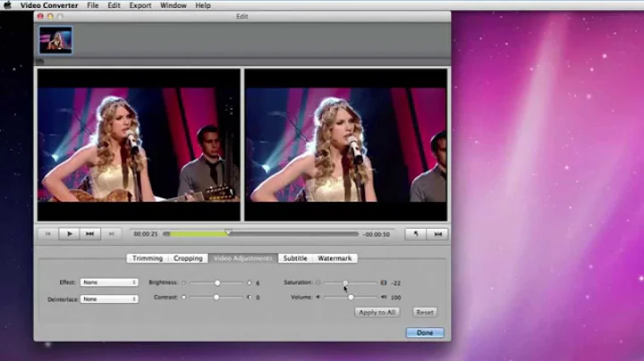Image resolution: width=644 pixels, height=361 pixels.
Task: Click the contrast value 0
Action: click(258, 298)
